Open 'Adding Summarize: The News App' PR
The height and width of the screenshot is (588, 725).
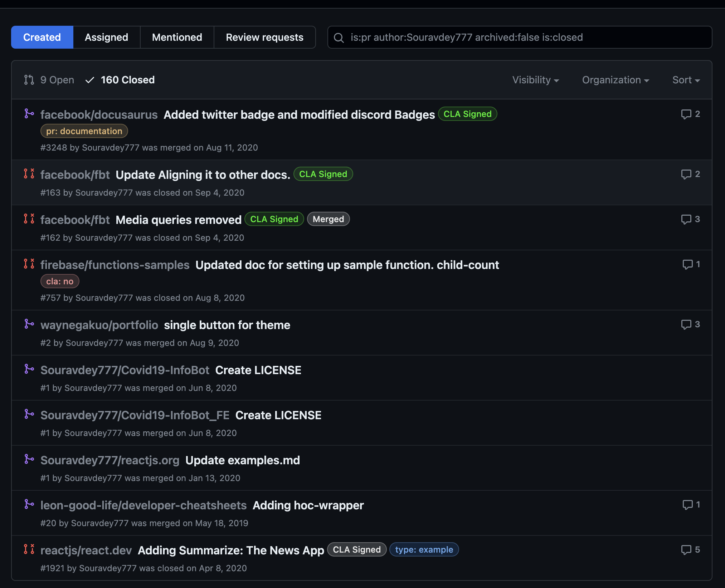[x=231, y=550]
